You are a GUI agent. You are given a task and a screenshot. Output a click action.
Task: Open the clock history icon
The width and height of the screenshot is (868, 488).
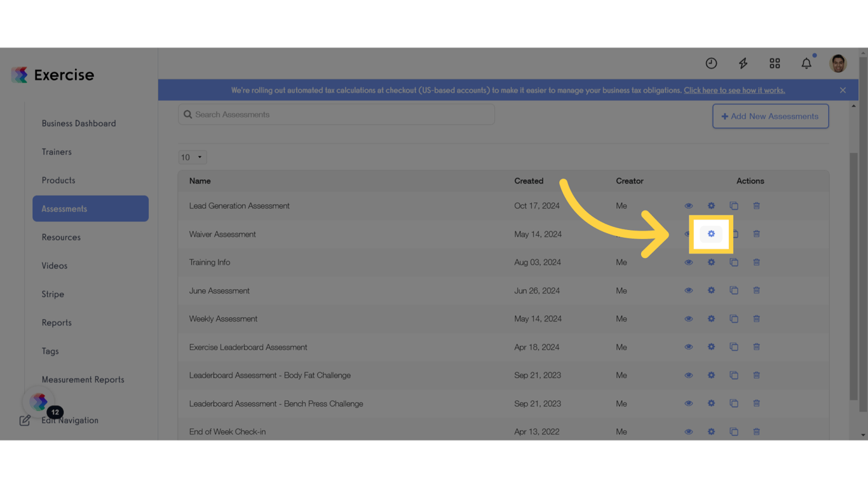pos(711,63)
